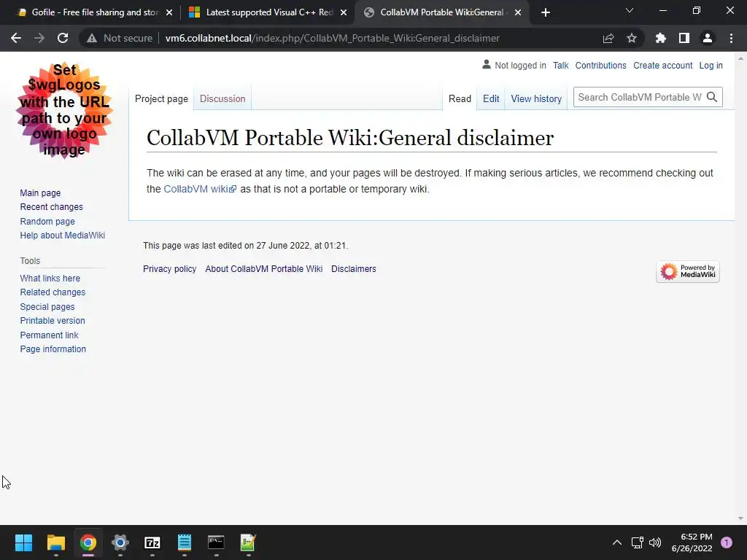Viewport: 747px width, 560px height.
Task: Select the Read view tab
Action: (x=460, y=98)
